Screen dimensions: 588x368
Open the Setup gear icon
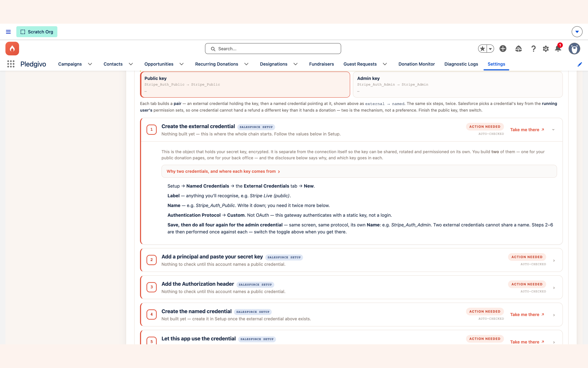tap(546, 49)
